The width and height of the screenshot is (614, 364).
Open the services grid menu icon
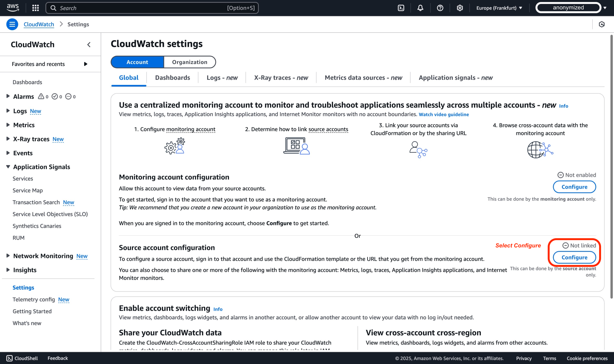(36, 8)
